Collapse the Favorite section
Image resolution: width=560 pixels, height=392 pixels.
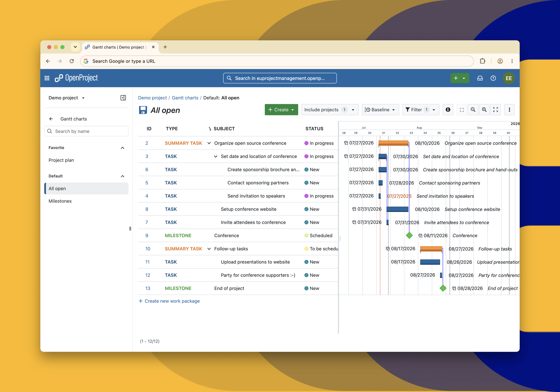(122, 148)
